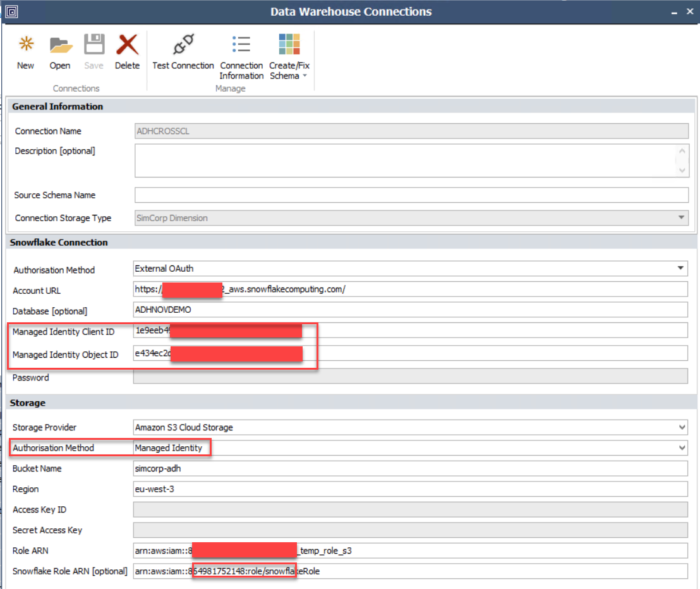
Task: Open the Storage Provider dropdown
Action: coord(682,427)
